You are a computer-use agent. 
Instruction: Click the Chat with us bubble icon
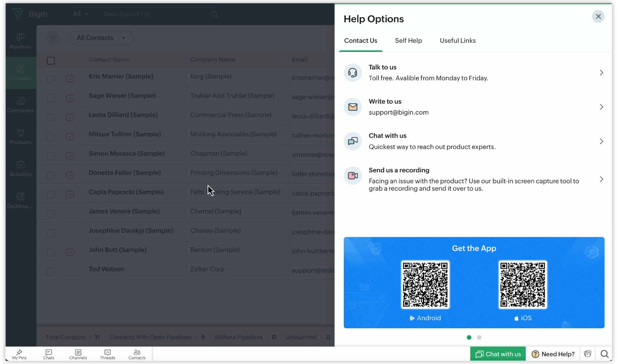pyautogui.click(x=353, y=141)
